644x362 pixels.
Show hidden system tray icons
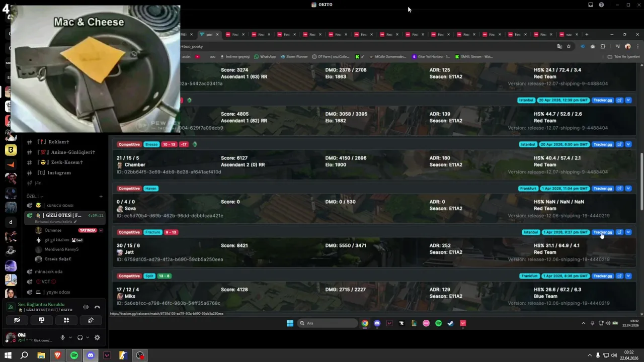[x=591, y=355]
